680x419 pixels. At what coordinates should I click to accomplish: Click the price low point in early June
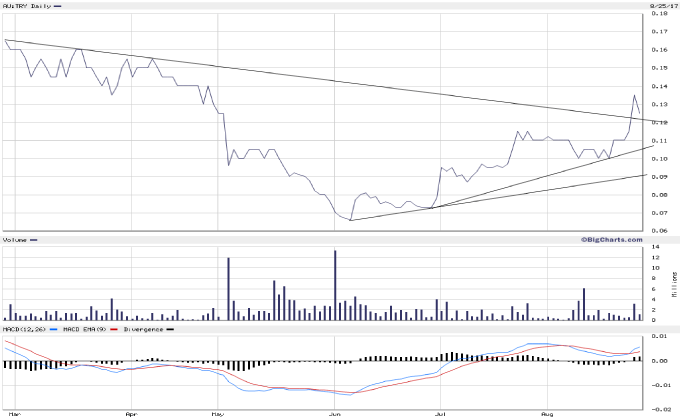pyautogui.click(x=350, y=220)
